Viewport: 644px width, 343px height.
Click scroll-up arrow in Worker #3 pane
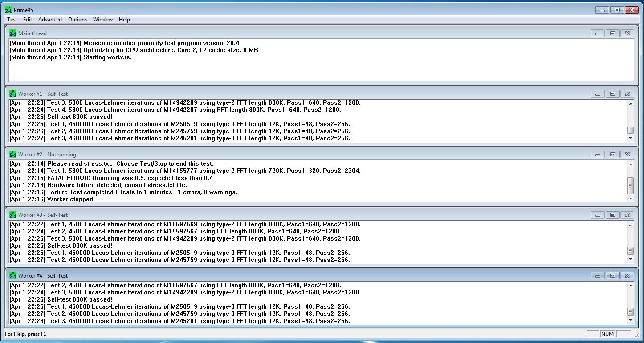point(630,225)
